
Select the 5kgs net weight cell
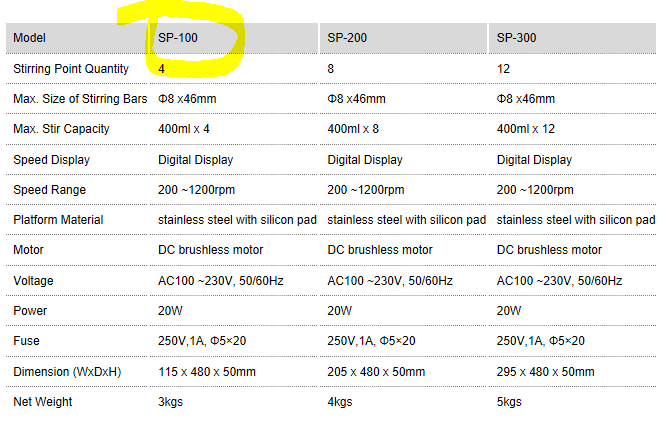[x=509, y=402]
